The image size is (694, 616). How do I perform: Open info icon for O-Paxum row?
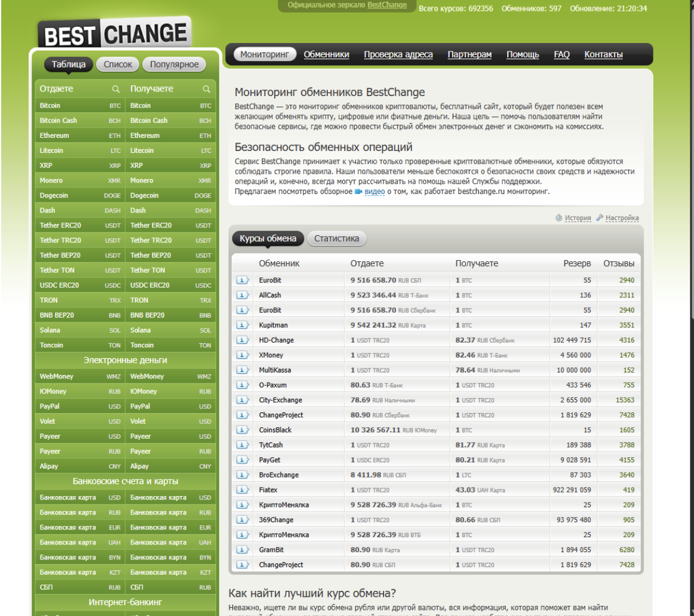pyautogui.click(x=242, y=385)
